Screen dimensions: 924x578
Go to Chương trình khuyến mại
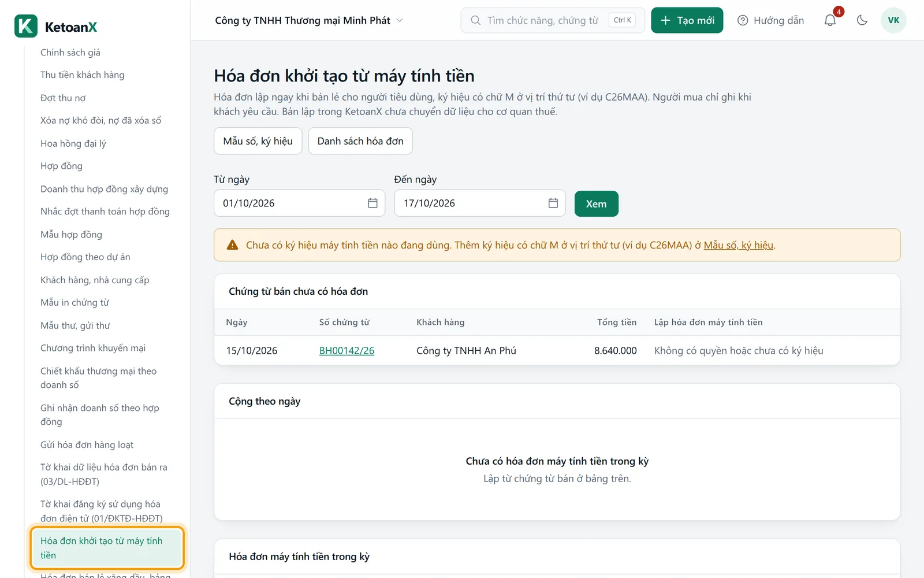[x=93, y=349]
